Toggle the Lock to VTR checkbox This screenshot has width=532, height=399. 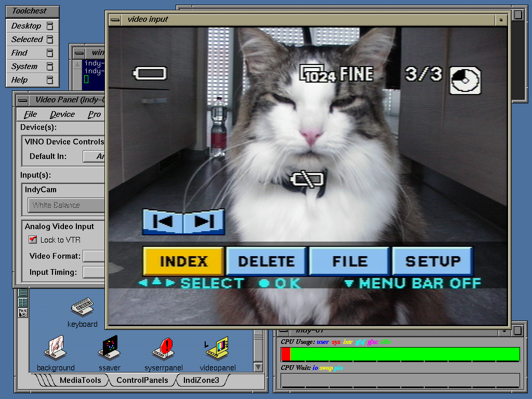coord(33,240)
